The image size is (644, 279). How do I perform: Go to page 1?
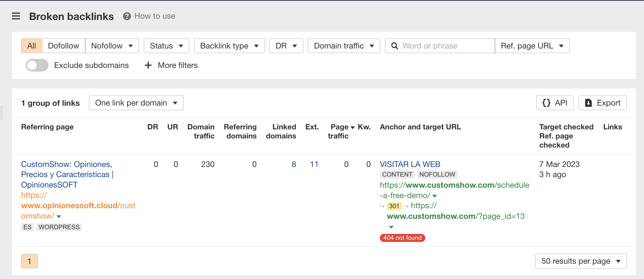click(29, 261)
